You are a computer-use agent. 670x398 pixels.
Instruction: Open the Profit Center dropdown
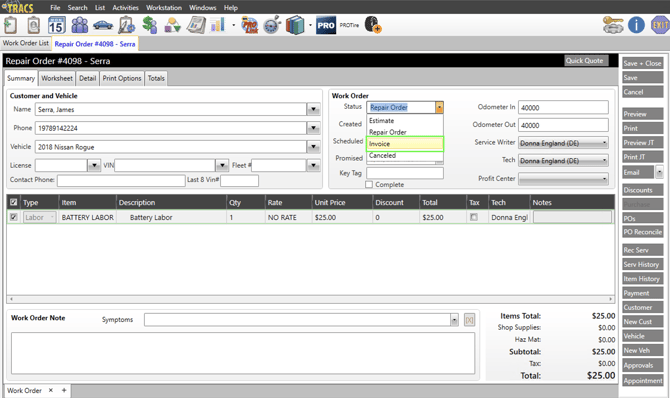563,179
